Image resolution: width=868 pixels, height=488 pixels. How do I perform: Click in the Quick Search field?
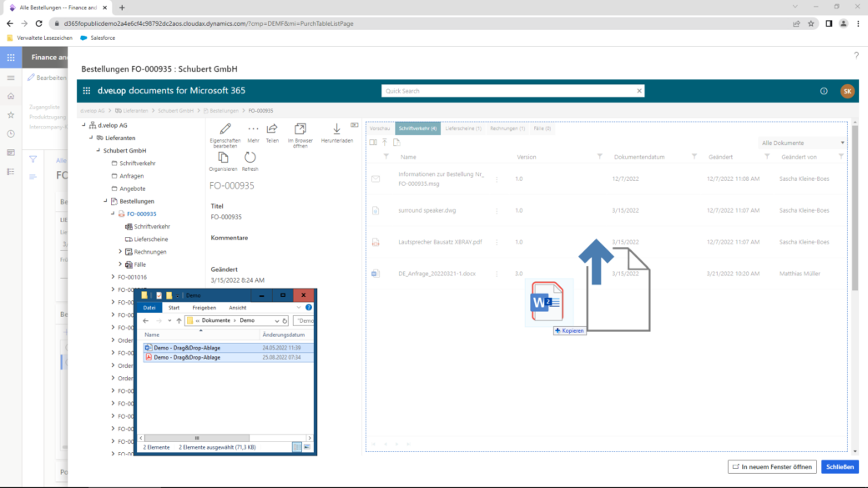pyautogui.click(x=508, y=91)
